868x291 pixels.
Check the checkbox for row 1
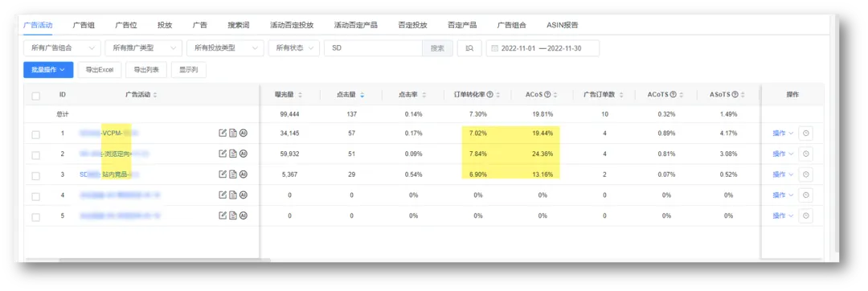tap(36, 134)
